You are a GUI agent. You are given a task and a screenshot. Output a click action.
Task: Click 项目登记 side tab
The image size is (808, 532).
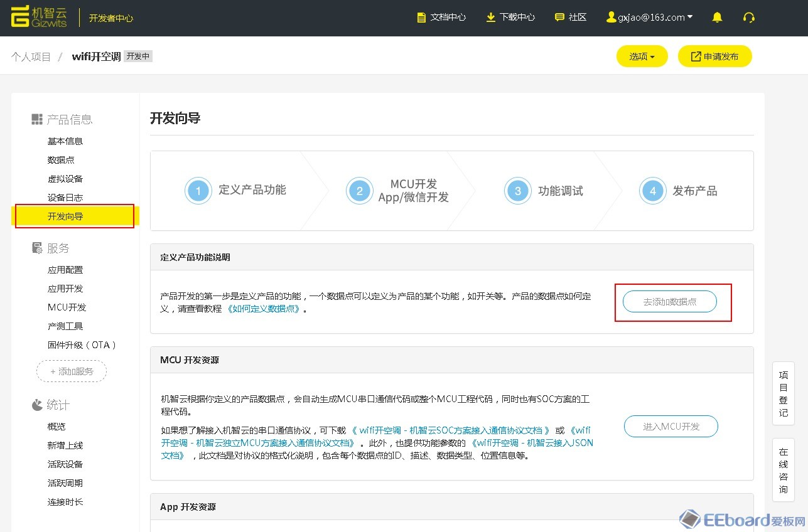783,394
